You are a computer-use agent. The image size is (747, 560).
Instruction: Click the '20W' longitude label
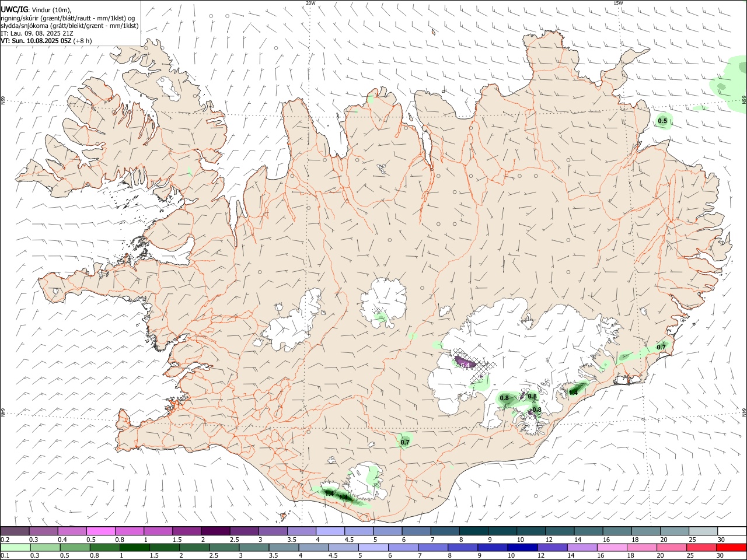click(310, 3)
